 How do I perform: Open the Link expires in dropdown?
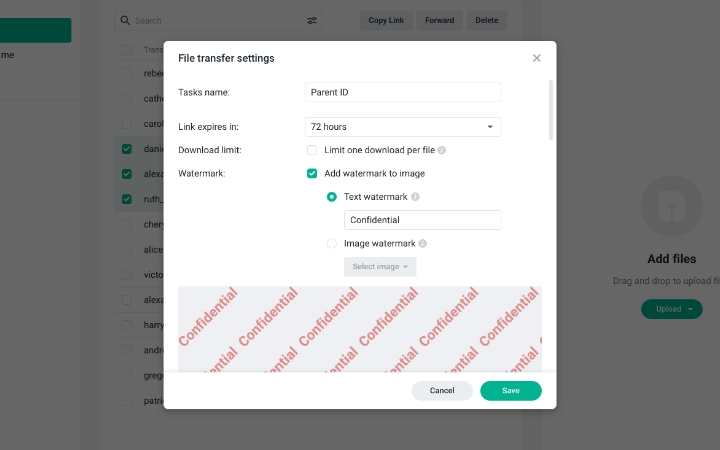click(x=402, y=127)
